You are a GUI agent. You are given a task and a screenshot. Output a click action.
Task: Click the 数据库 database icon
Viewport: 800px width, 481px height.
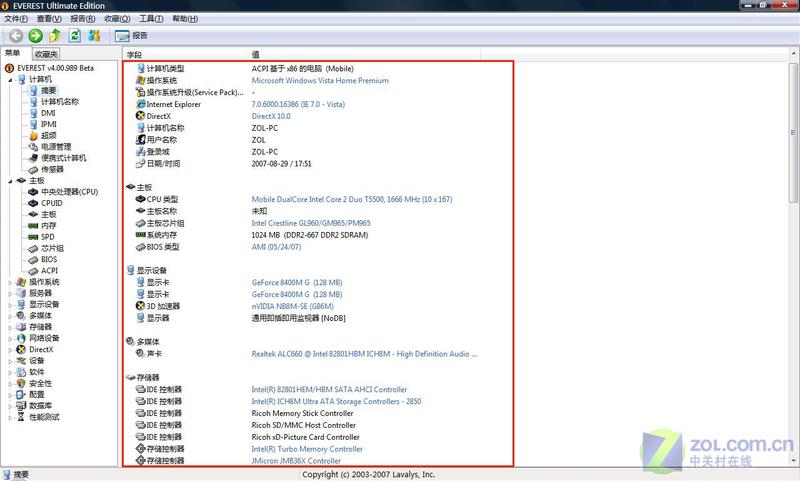pyautogui.click(x=21, y=406)
